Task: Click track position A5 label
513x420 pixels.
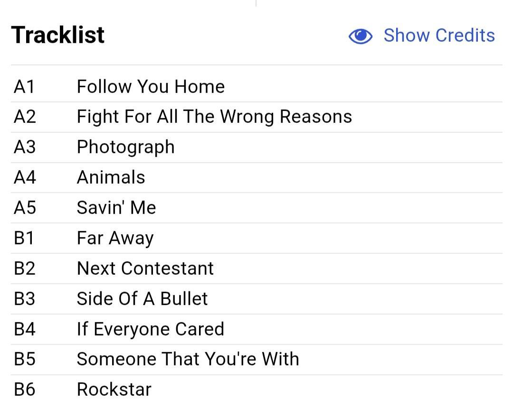Action: (x=25, y=207)
